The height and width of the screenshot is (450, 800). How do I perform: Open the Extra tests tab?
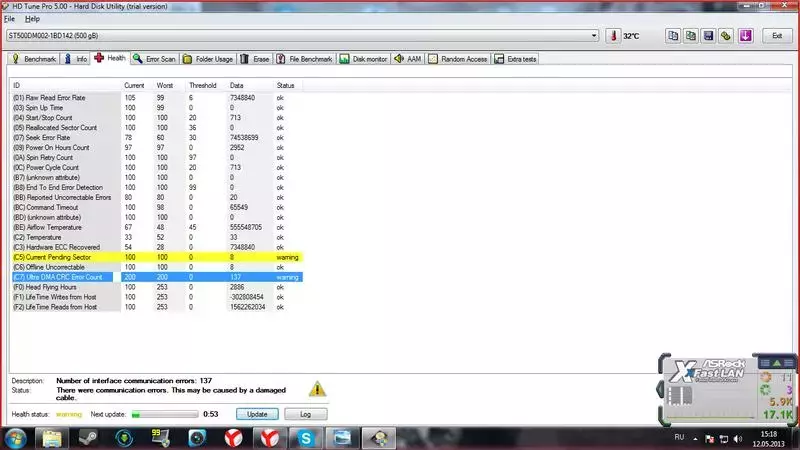click(515, 59)
